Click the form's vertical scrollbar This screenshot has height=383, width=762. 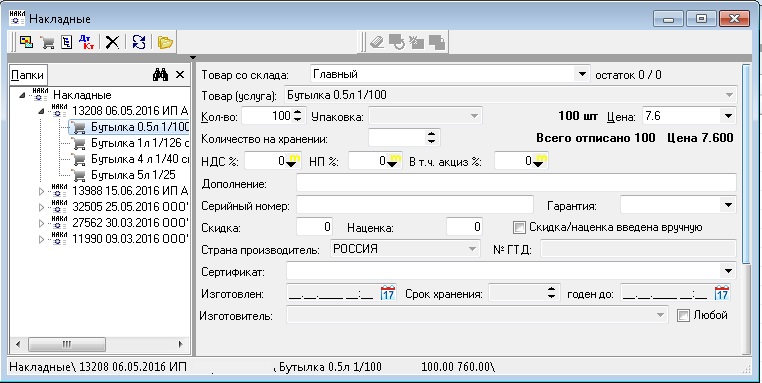(x=747, y=163)
